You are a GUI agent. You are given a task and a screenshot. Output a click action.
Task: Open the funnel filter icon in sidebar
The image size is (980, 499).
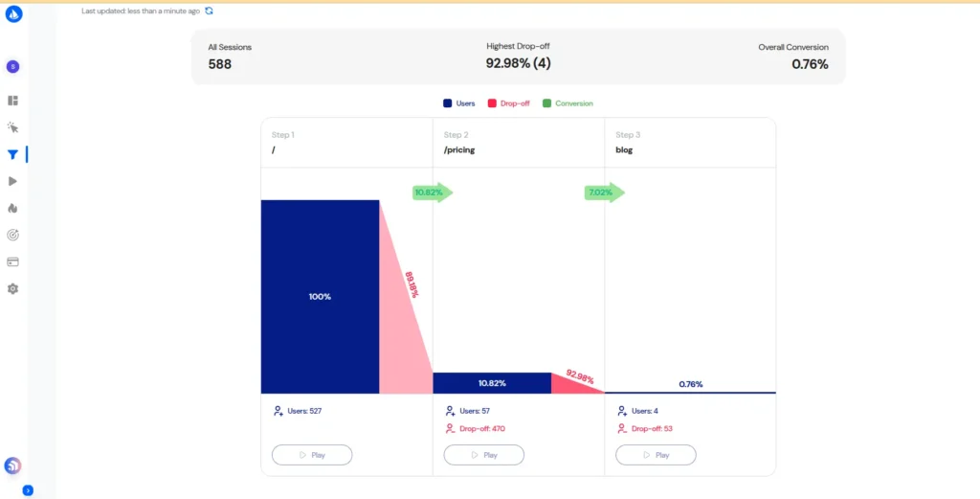[13, 154]
